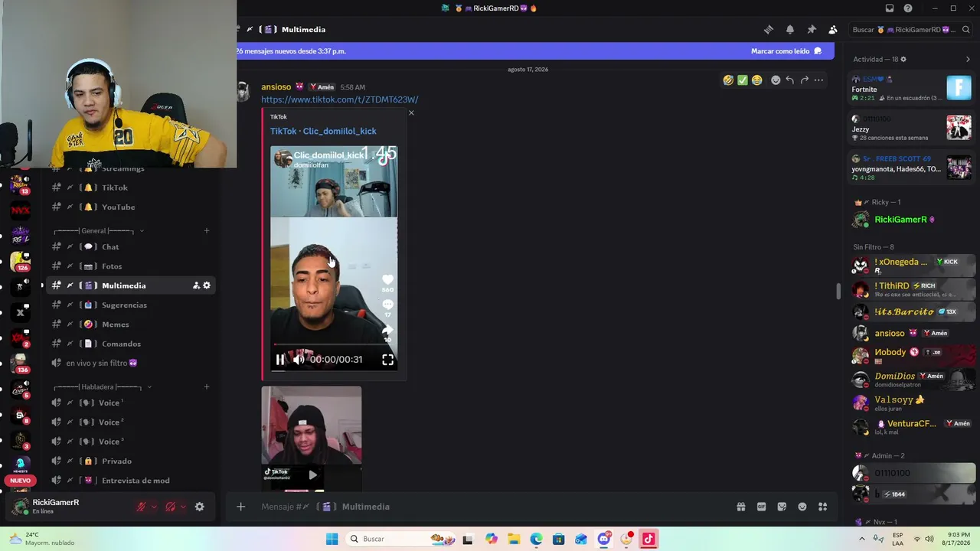React with the green checkmark emoji

(x=743, y=80)
